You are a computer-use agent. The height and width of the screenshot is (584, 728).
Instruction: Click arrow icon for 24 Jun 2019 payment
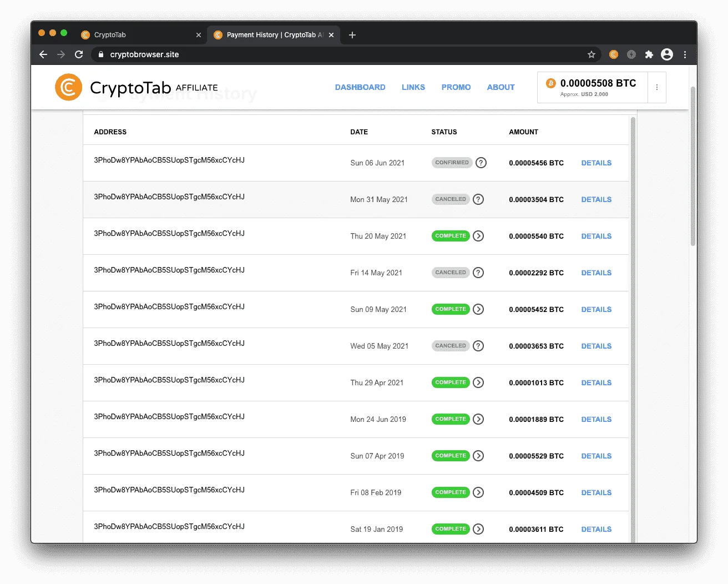coord(478,419)
